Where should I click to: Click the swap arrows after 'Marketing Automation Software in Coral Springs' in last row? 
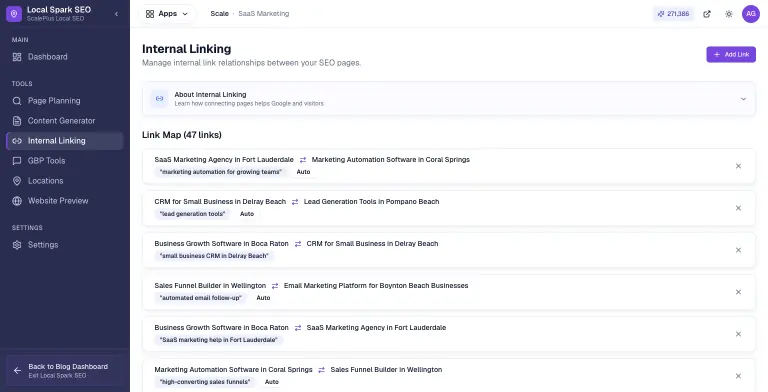click(x=321, y=370)
